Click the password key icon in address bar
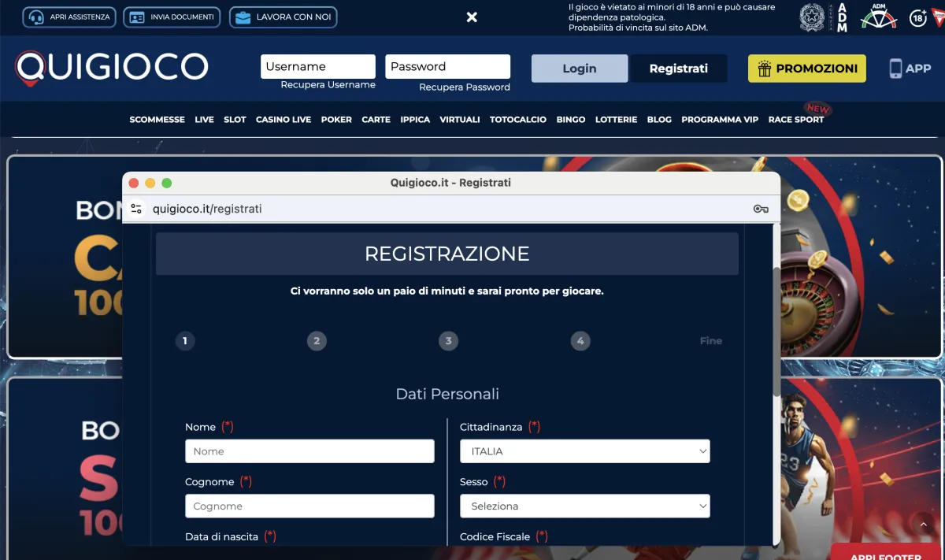Screen dimensions: 945x560 761,209
